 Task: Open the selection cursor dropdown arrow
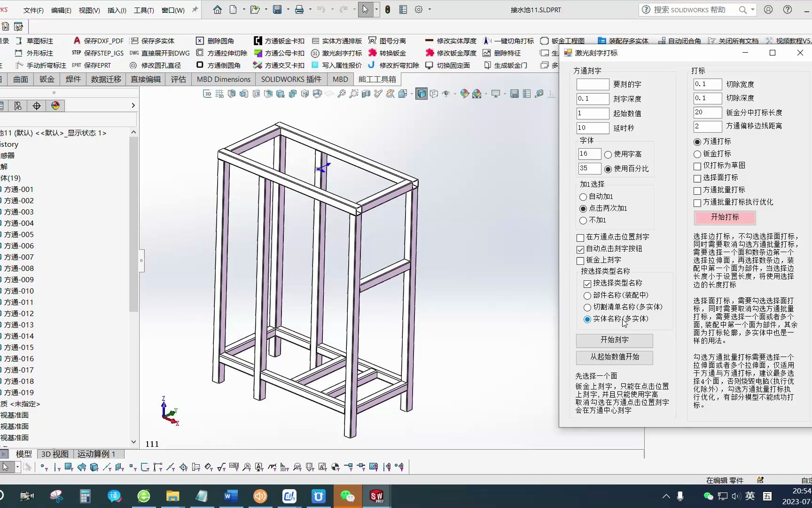click(x=376, y=9)
